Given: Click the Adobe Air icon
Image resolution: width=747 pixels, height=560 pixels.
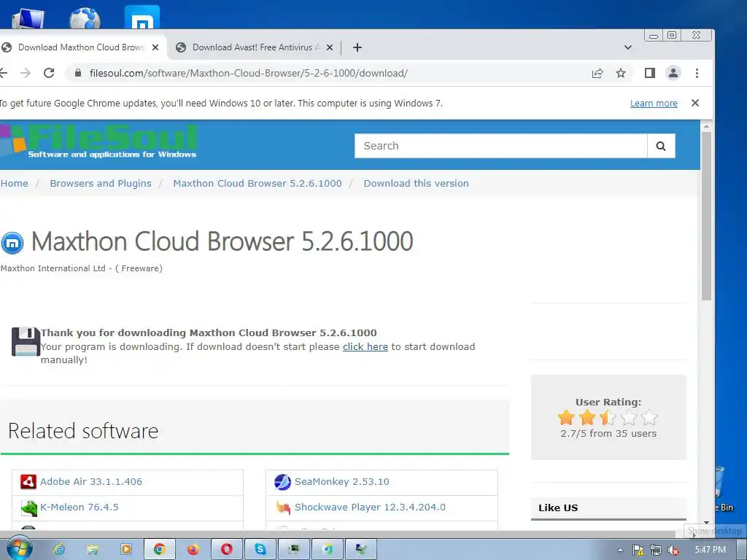Looking at the screenshot, I should pyautogui.click(x=28, y=482).
